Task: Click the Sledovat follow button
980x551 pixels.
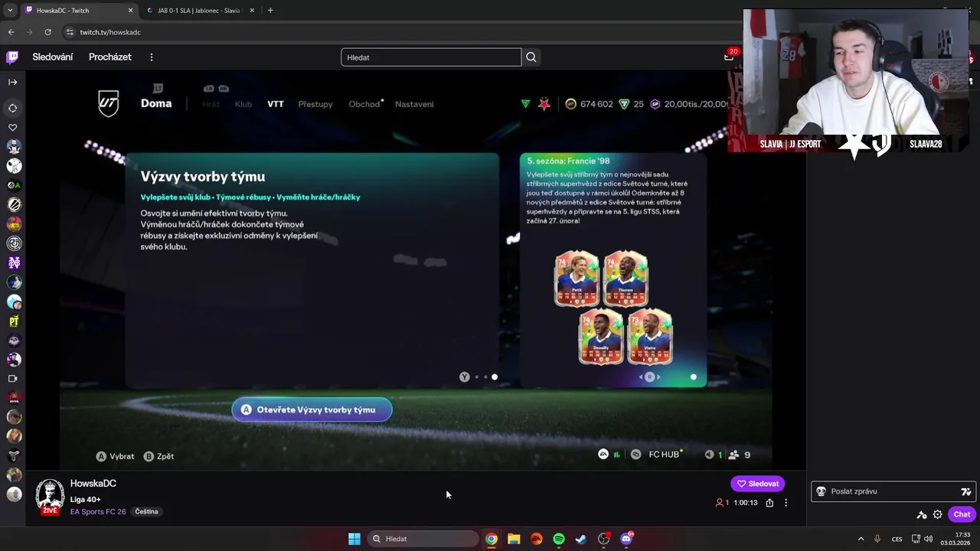Action: (x=757, y=484)
